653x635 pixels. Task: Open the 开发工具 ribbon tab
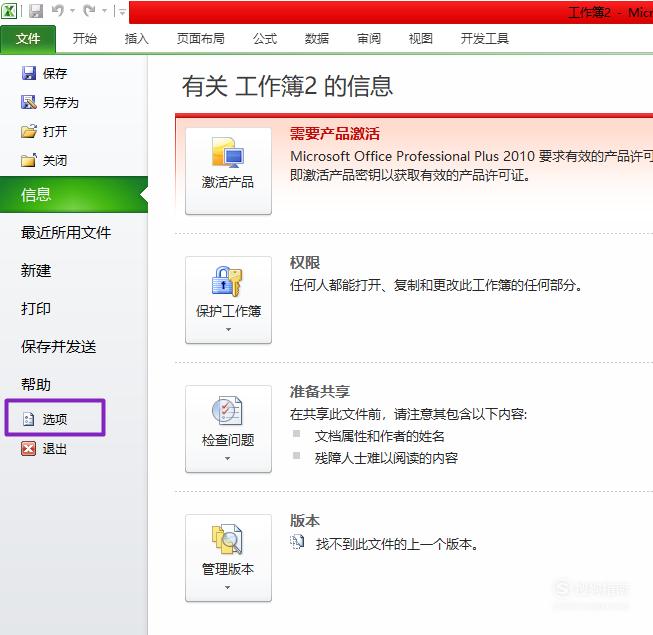pyautogui.click(x=485, y=39)
